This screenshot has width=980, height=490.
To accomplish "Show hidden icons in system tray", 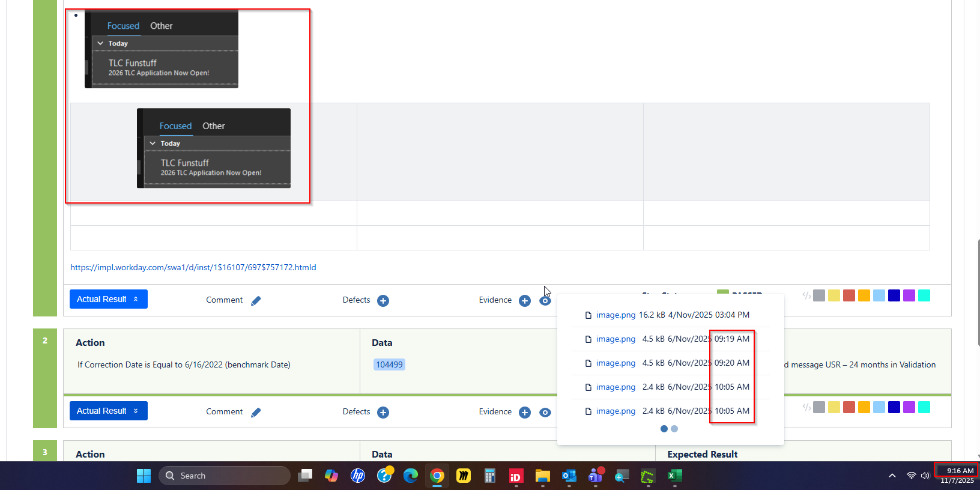I will click(x=892, y=476).
